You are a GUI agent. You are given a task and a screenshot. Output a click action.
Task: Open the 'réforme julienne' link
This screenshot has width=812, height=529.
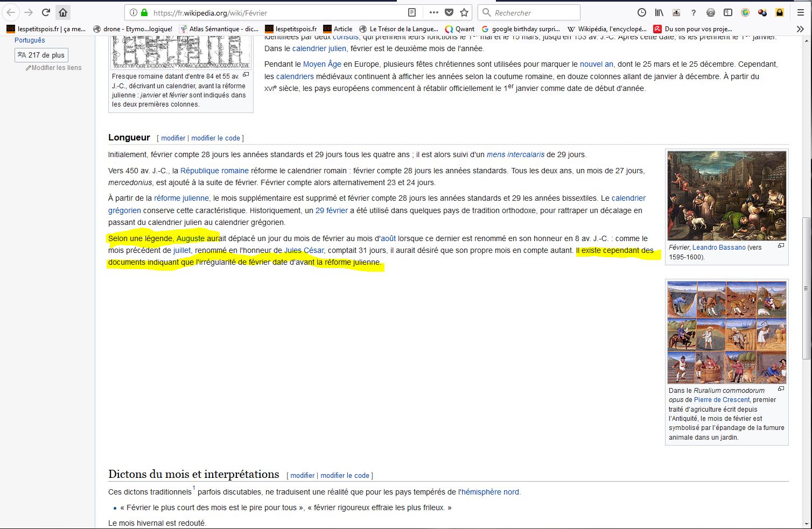point(181,198)
